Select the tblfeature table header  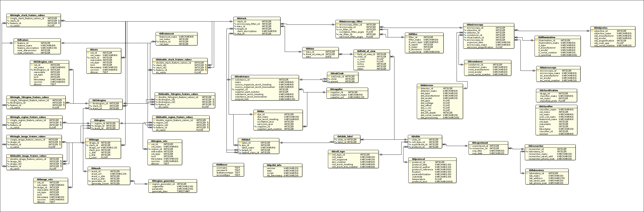[x=37, y=40]
